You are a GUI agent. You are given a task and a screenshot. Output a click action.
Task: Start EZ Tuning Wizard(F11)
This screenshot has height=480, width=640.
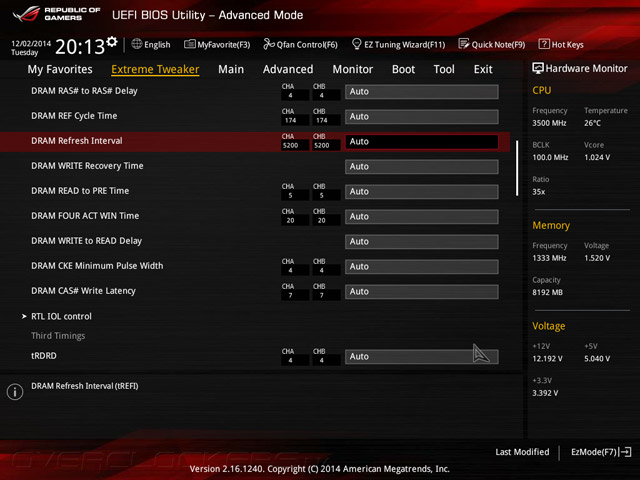(x=404, y=44)
